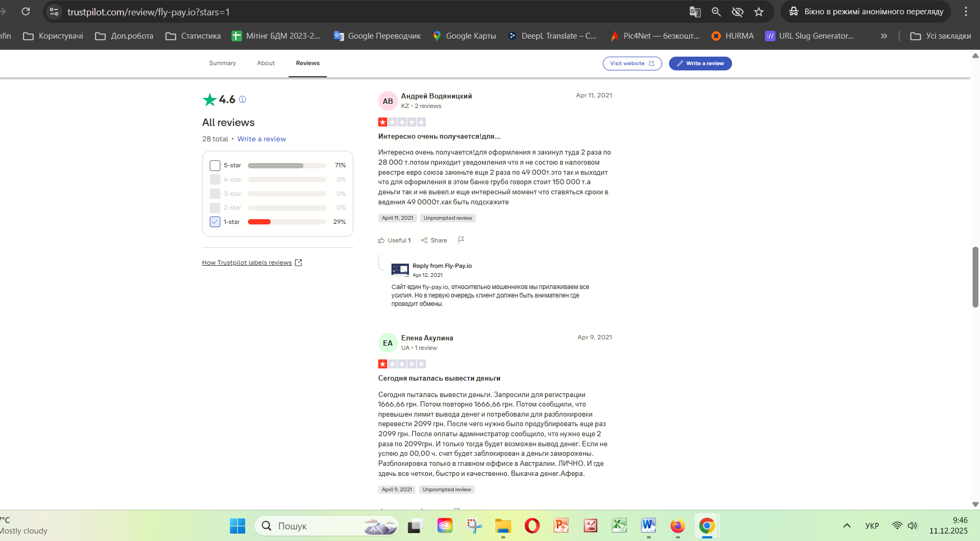Screen dimensions: 980x541
Task: Switch to Summary tab
Action: click(222, 63)
